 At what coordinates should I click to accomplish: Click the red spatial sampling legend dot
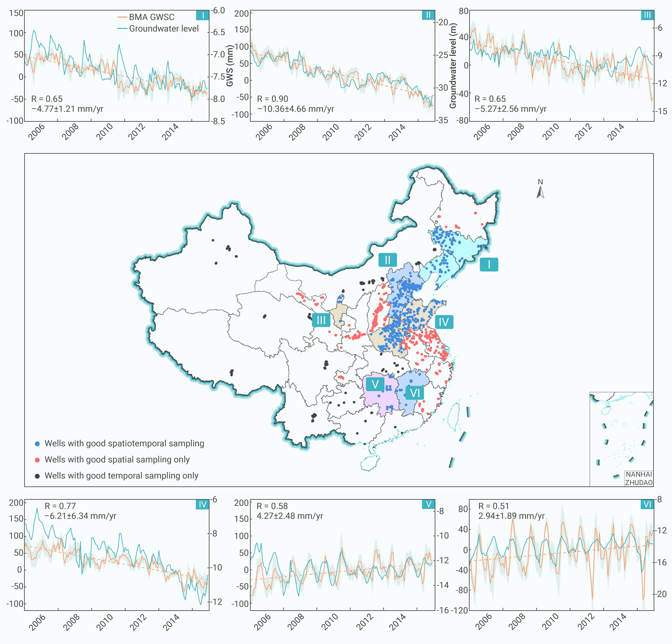pos(37,460)
